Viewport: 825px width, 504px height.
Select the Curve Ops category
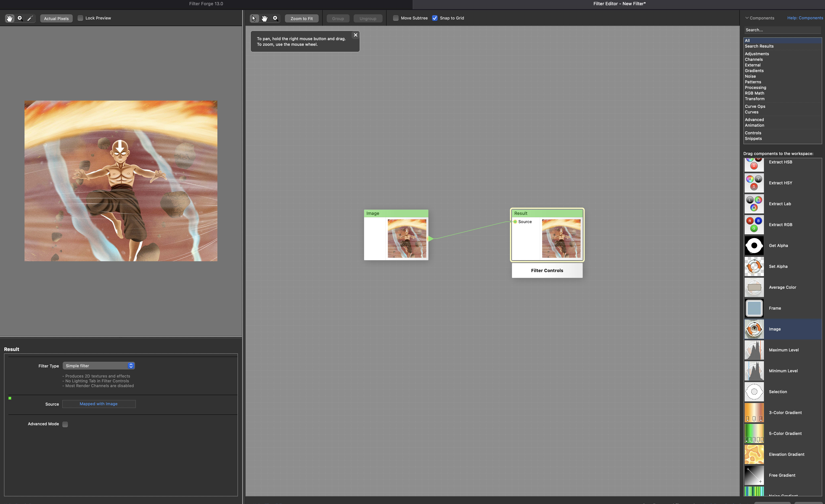[x=782, y=106]
